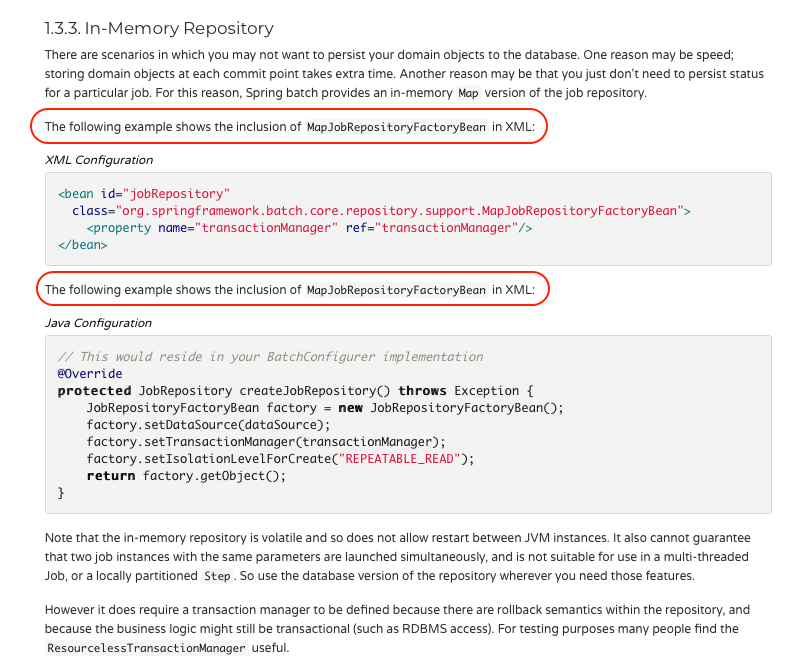
Task: Click the inline code word Map
Action: coord(468,93)
